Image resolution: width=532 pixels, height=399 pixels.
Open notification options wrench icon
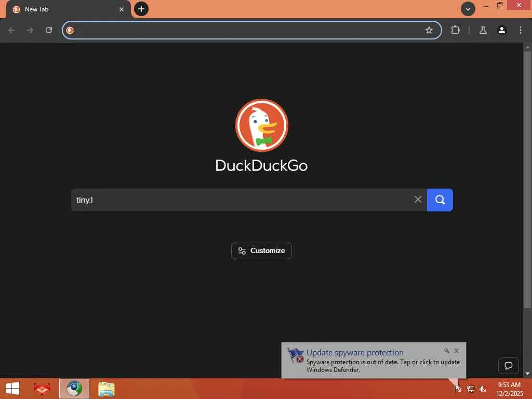point(446,351)
